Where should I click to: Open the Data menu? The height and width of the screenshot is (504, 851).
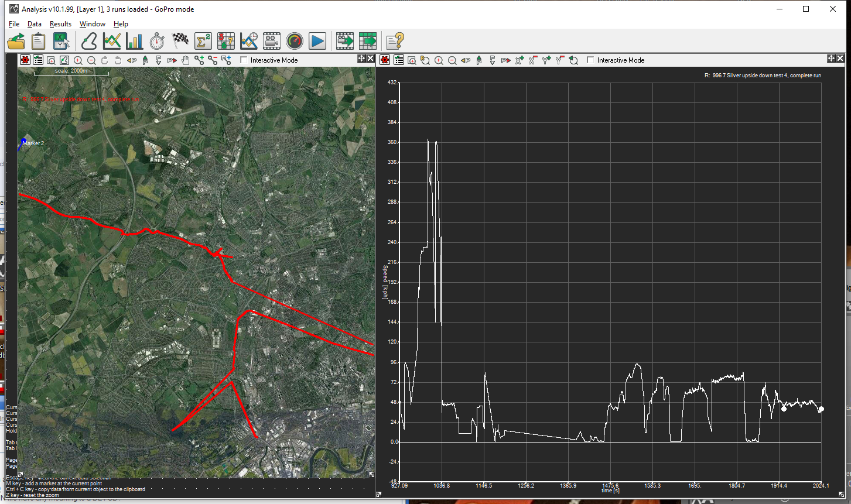[x=35, y=24]
